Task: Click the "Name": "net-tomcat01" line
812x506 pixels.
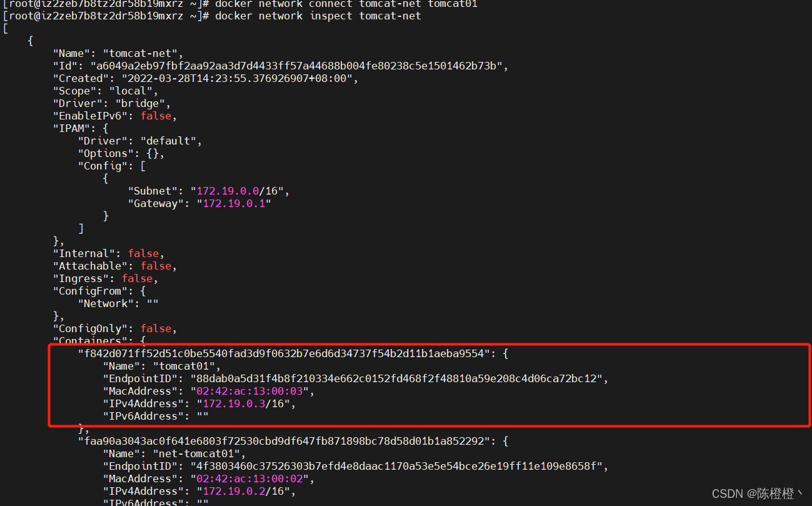Action: [x=174, y=453]
